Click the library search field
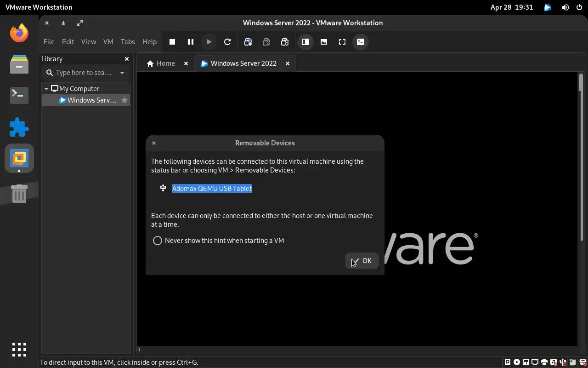Viewport: 588px width, 368px height. tap(85, 73)
